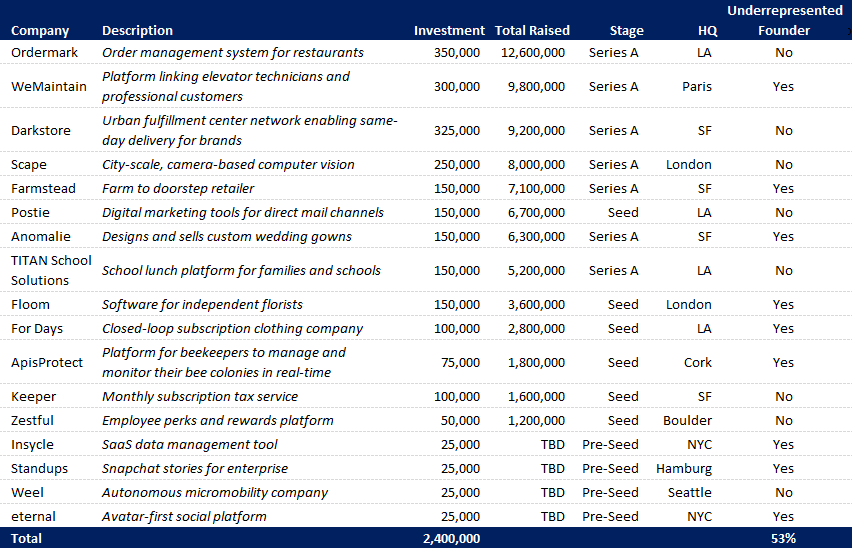Click 'Avatar-first social platform' description
The height and width of the screenshot is (548, 852).
coord(184,516)
